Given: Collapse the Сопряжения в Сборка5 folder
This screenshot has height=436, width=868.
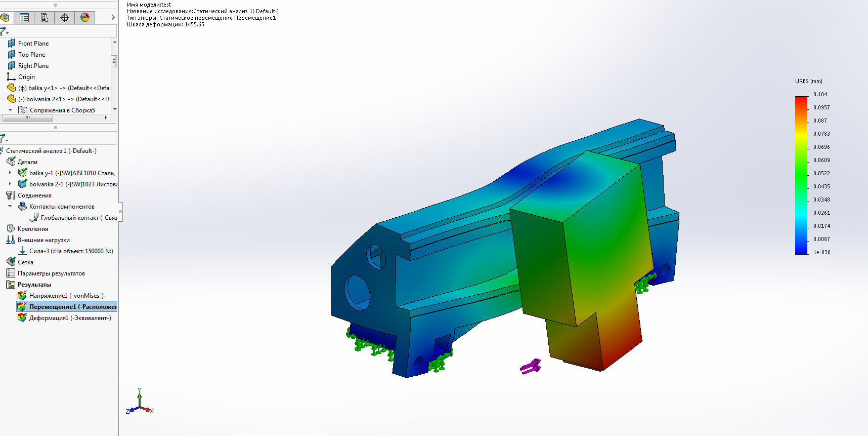Looking at the screenshot, I should coord(10,110).
